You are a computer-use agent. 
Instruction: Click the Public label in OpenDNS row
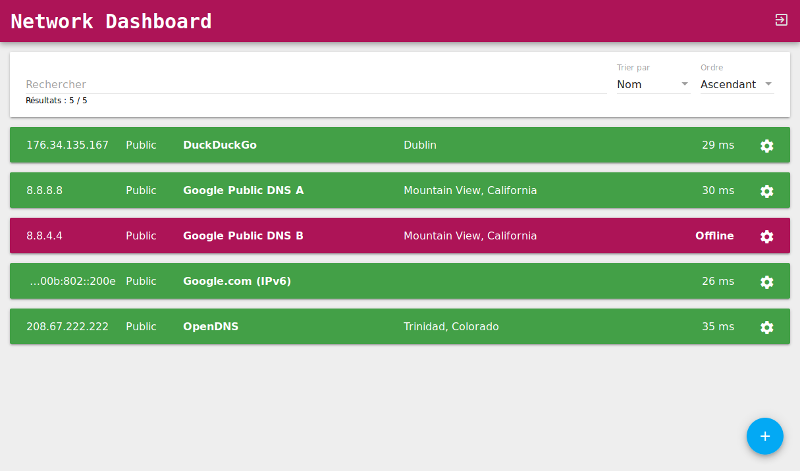coord(141,327)
